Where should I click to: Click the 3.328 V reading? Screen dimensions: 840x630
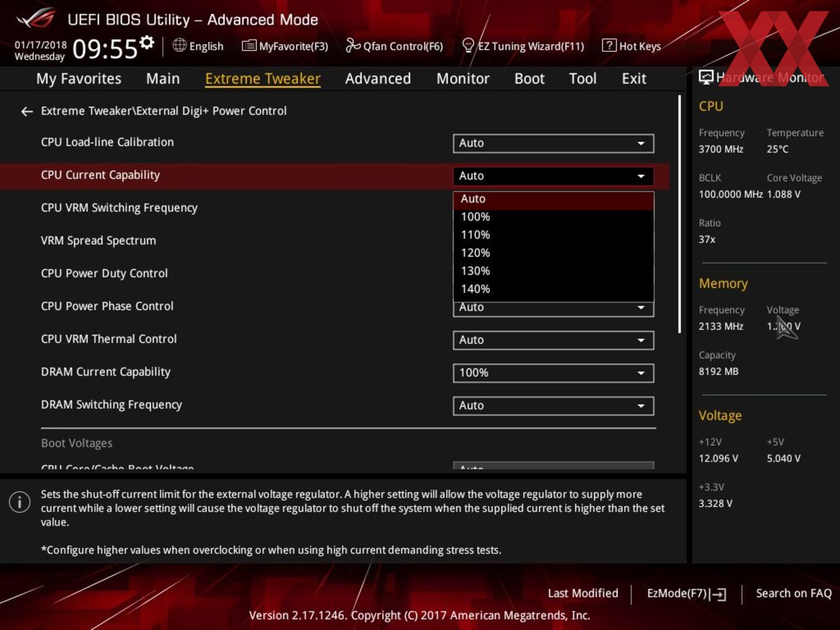click(x=715, y=504)
